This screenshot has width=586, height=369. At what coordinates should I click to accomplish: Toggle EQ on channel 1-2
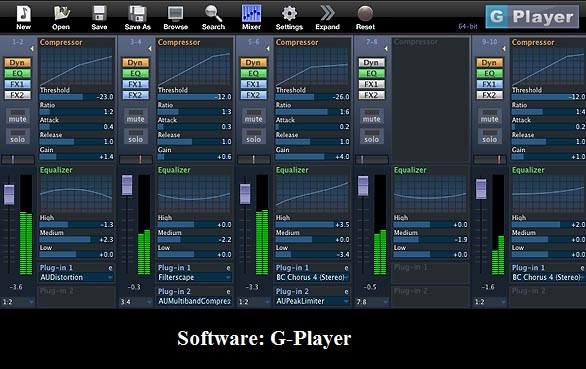point(17,73)
